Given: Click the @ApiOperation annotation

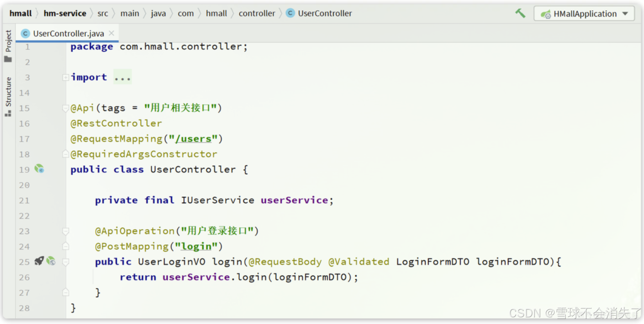Looking at the screenshot, I should coord(135,231).
